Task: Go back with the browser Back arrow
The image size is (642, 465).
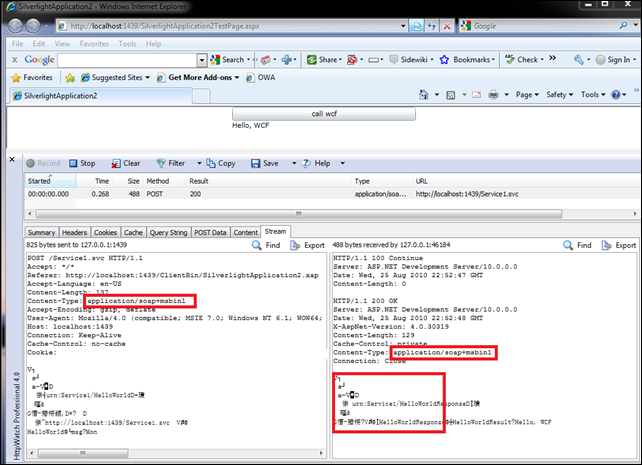Action: tap(16, 26)
